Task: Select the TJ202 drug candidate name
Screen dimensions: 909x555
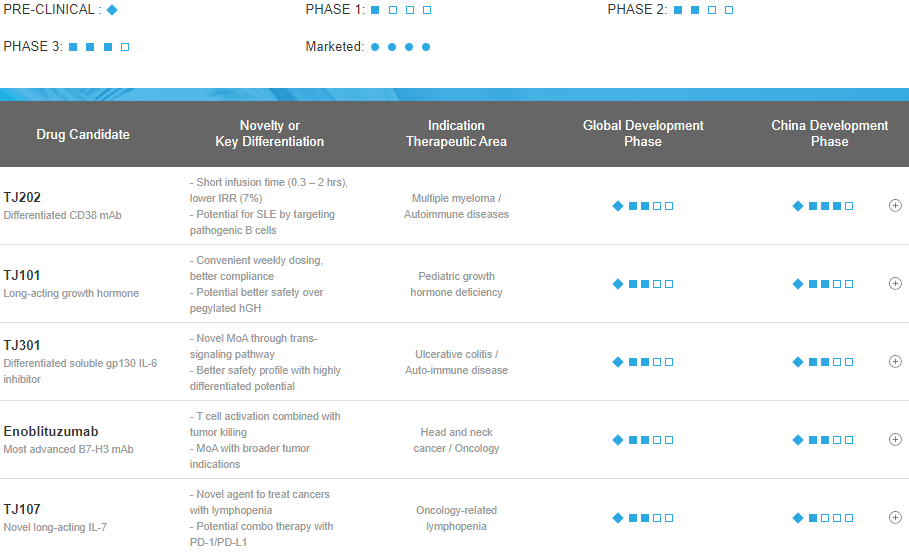Action: (22, 197)
